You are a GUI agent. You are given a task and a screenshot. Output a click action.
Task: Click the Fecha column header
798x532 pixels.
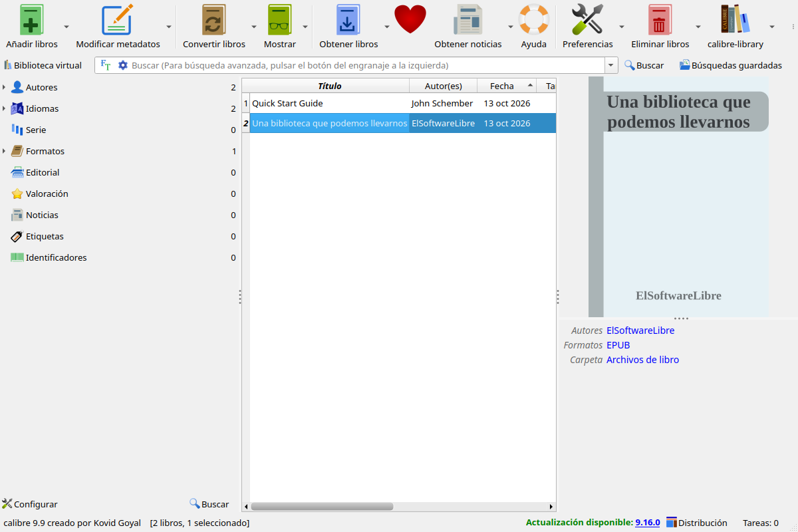click(x=507, y=86)
